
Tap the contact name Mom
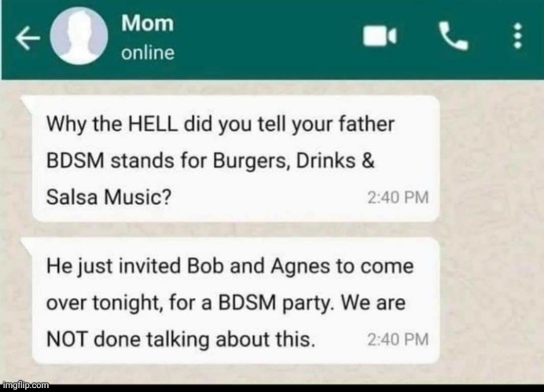click(x=148, y=24)
